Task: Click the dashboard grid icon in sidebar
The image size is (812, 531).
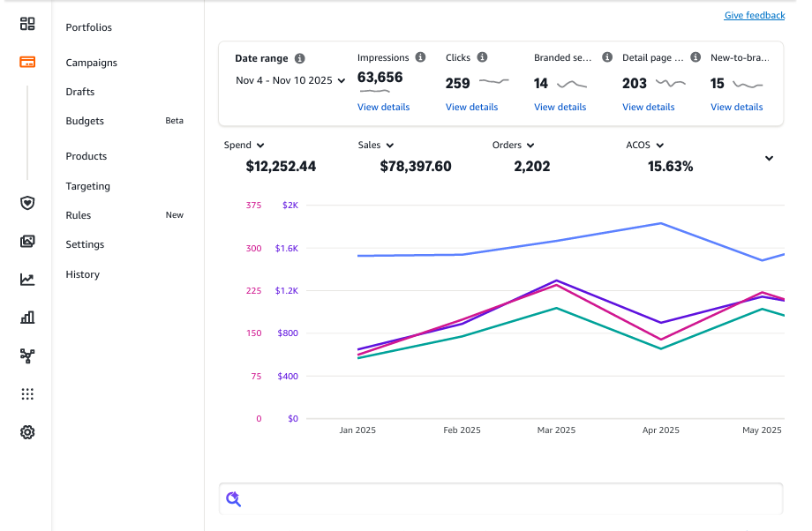Action: point(27,24)
